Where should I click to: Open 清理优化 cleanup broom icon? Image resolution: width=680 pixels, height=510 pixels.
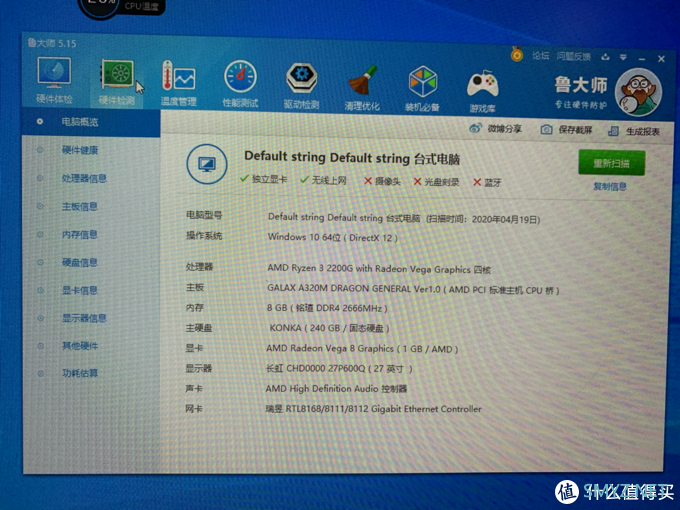(362, 87)
